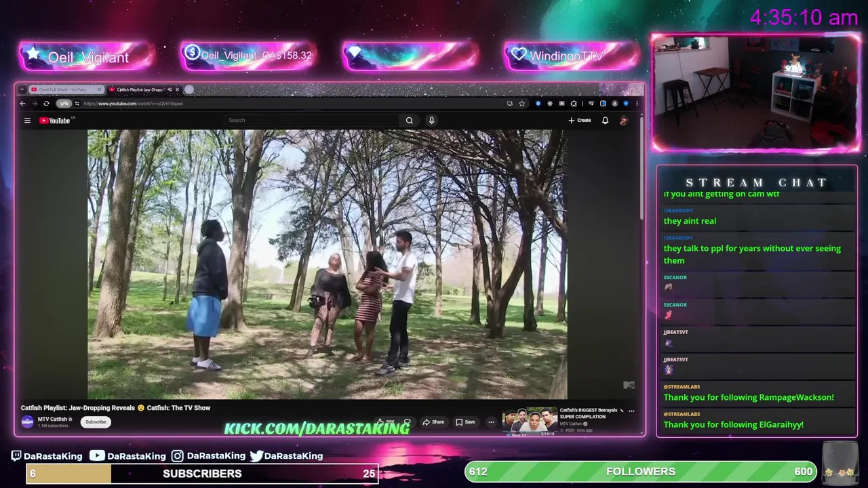This screenshot has height=488, width=868.
Task: Click the YouTube search magnifier button
Action: (x=410, y=121)
